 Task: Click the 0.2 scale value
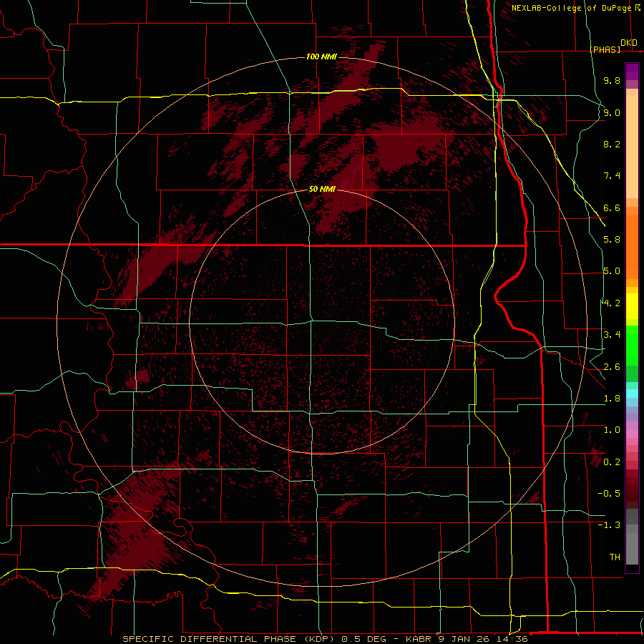click(x=612, y=462)
